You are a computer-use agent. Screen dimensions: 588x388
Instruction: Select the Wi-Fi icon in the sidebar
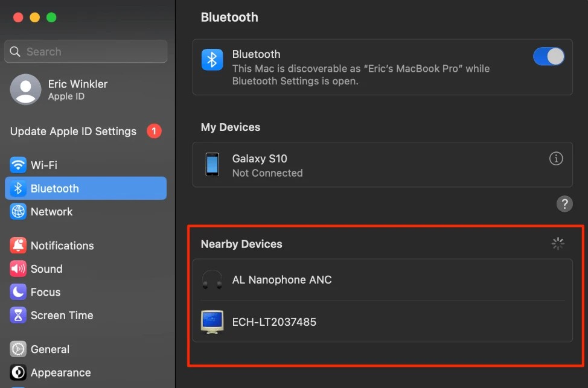(18, 164)
